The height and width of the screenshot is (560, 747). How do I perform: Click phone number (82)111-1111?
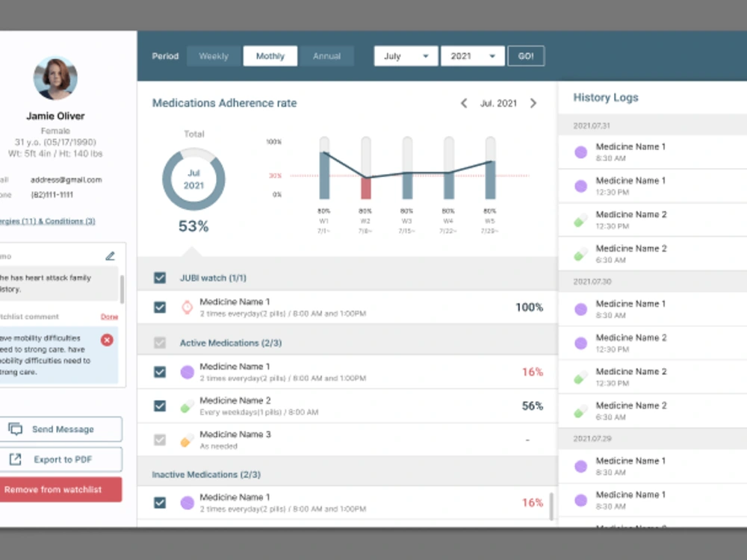[x=52, y=195]
